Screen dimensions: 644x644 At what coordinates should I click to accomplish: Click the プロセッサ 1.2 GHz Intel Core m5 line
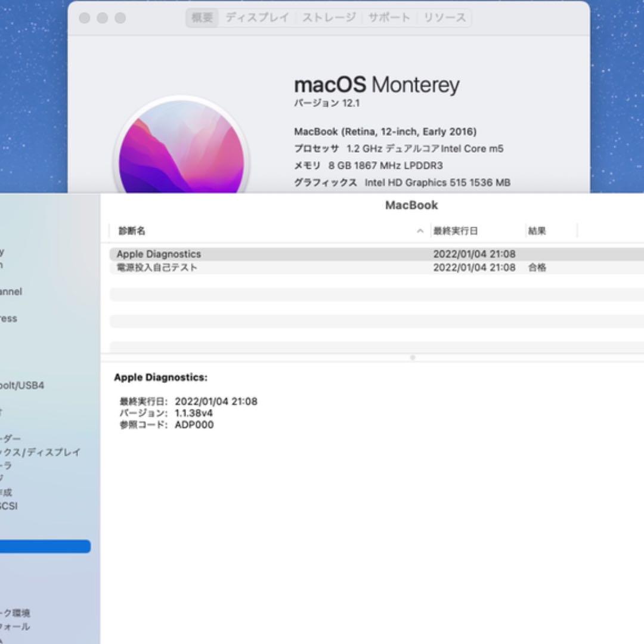[x=399, y=148]
